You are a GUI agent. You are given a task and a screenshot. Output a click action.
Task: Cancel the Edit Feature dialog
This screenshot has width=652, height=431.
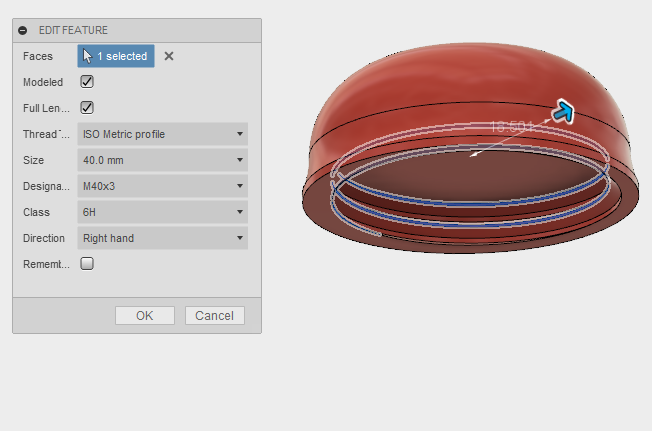(x=215, y=315)
